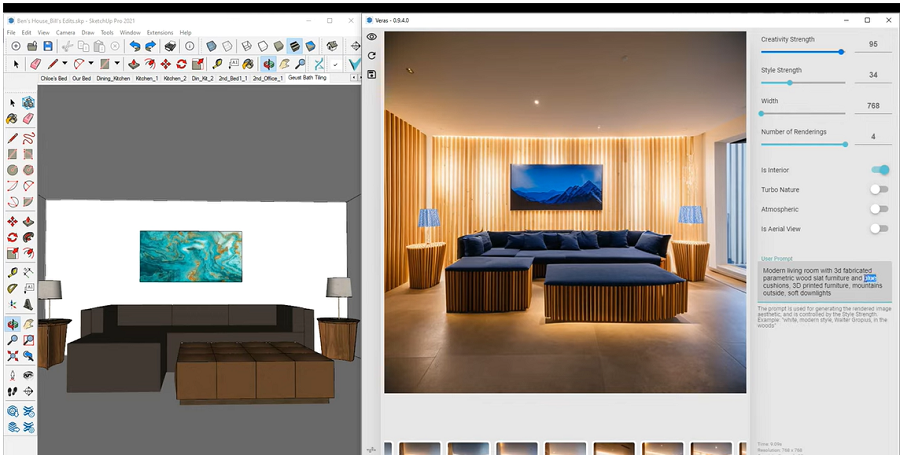This screenshot has width=900, height=455.
Task: Click the Print icon in toolbar
Action: pos(170,46)
